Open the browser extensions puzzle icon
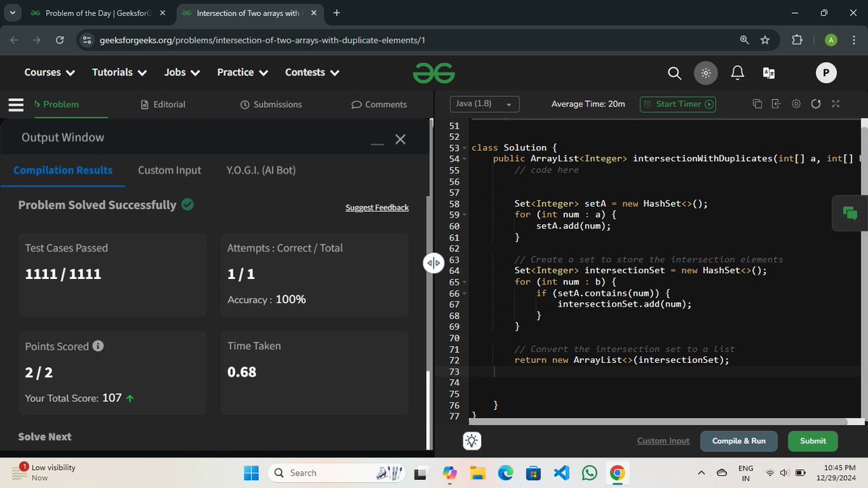Image resolution: width=868 pixels, height=488 pixels. click(x=796, y=40)
